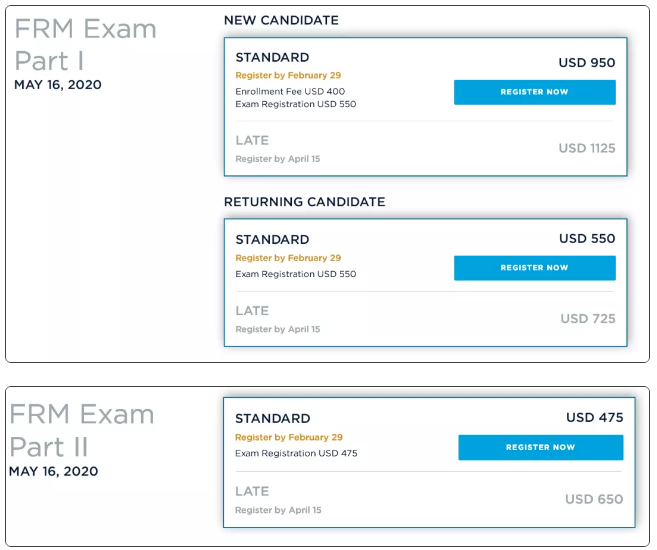This screenshot has width=657, height=550.
Task: Click the May 16, 2020 date under Part I
Action: tap(57, 85)
